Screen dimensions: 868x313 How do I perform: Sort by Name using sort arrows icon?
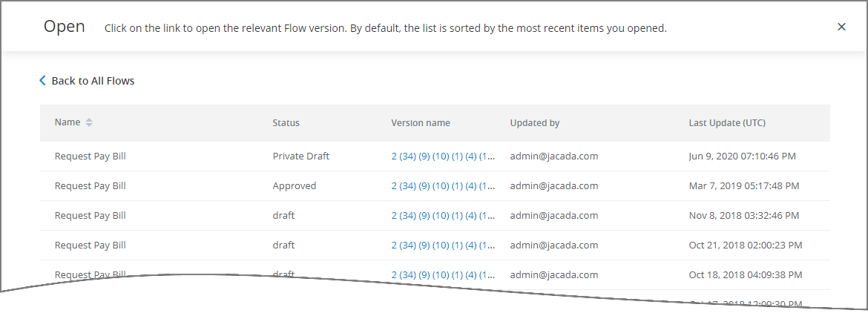[x=88, y=123]
